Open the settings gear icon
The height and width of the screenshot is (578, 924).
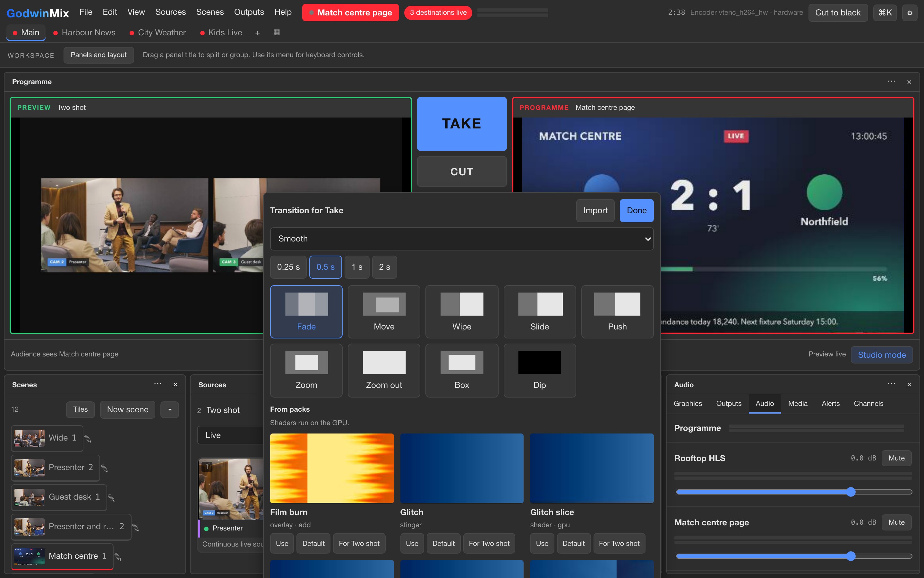tap(910, 13)
